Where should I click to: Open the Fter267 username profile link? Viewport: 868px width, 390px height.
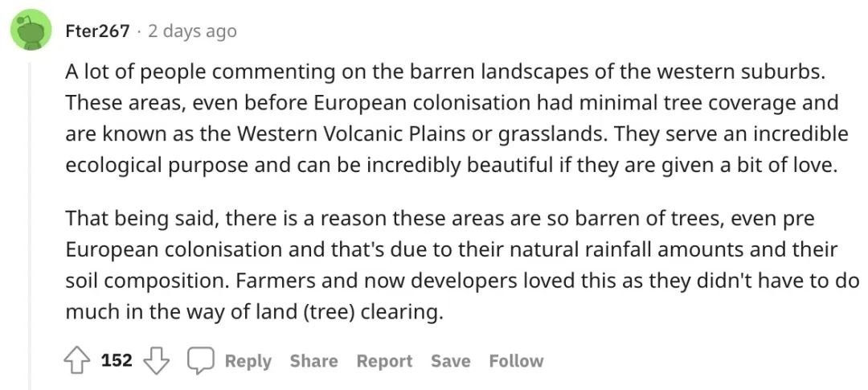point(97,31)
